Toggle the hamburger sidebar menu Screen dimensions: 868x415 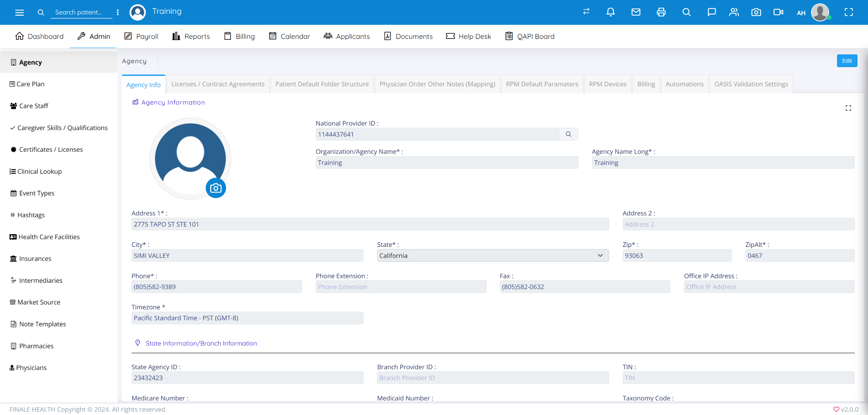(x=19, y=13)
